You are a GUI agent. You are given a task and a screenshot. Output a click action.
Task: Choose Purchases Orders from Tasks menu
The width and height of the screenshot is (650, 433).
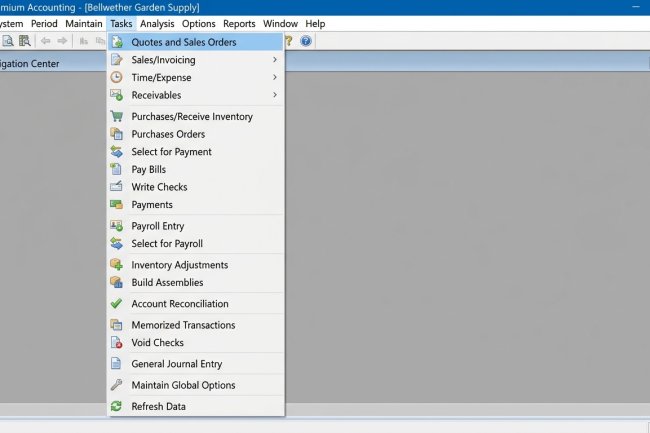196,134
